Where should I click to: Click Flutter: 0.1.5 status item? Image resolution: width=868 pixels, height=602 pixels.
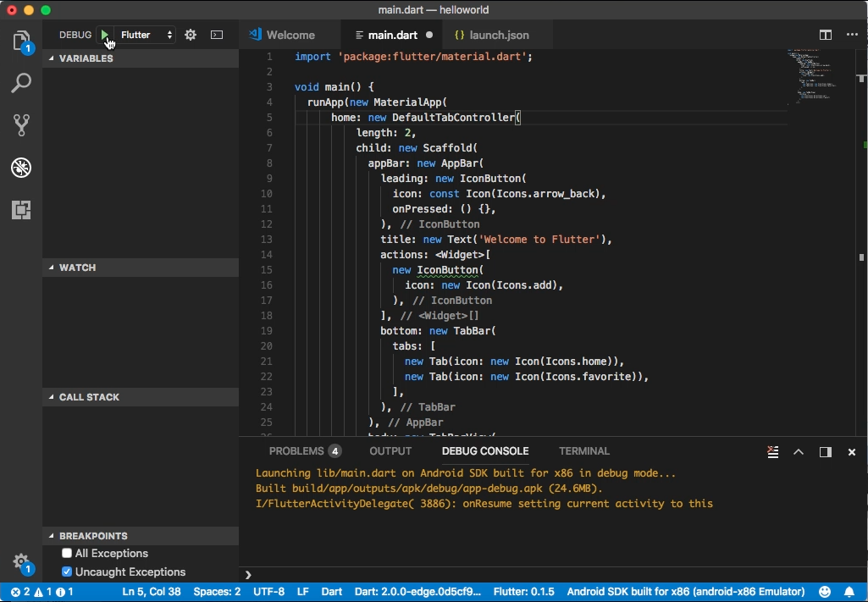[523, 592]
